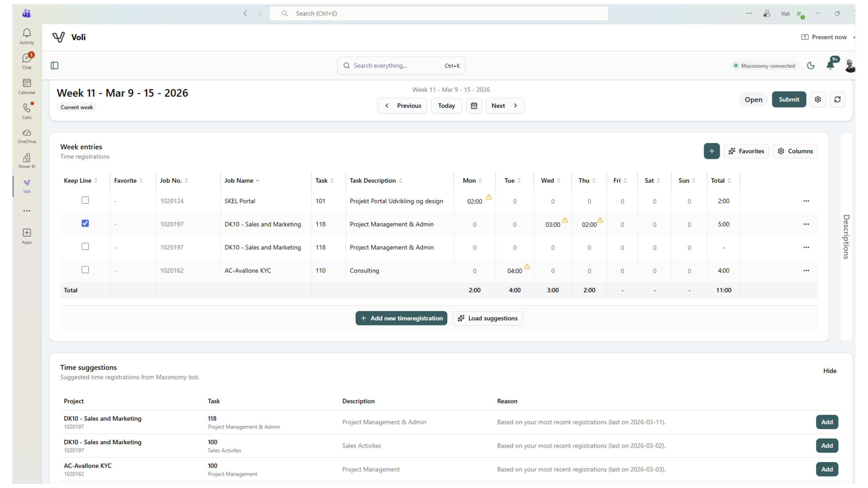Image resolution: width=868 pixels, height=488 pixels.
Task: Open row options for AC-Avallone KYC
Action: click(x=806, y=270)
